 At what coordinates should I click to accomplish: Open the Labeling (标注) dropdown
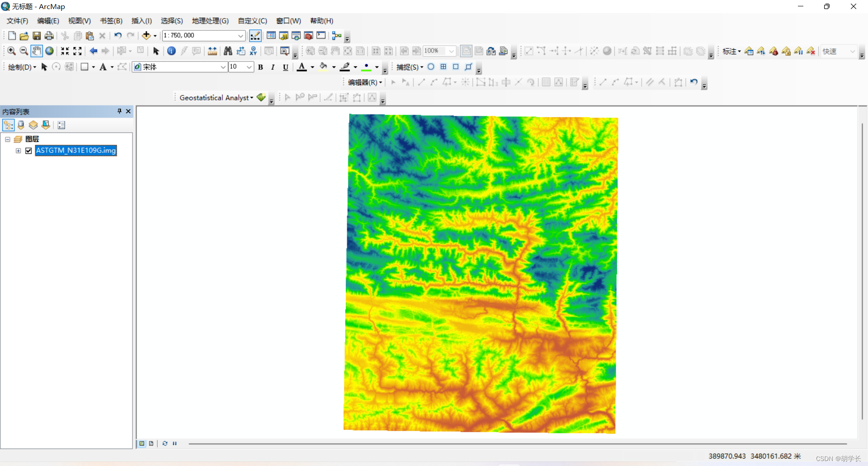click(x=731, y=52)
